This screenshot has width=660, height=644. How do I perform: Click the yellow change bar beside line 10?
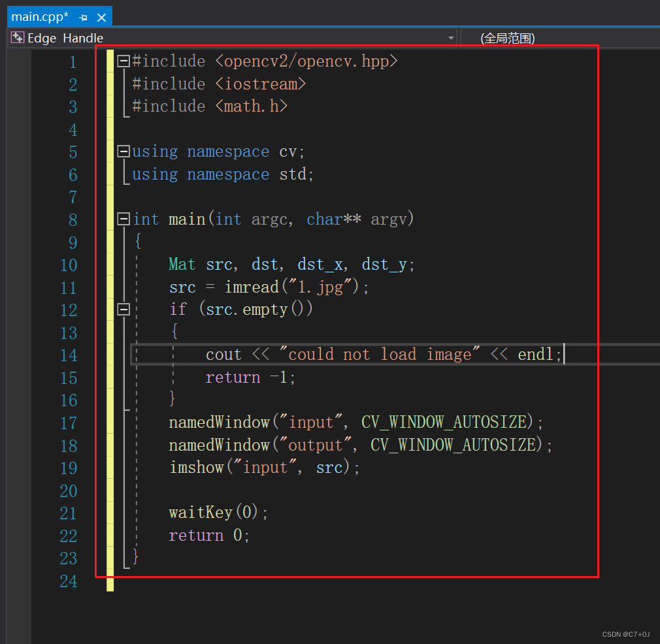point(110,265)
